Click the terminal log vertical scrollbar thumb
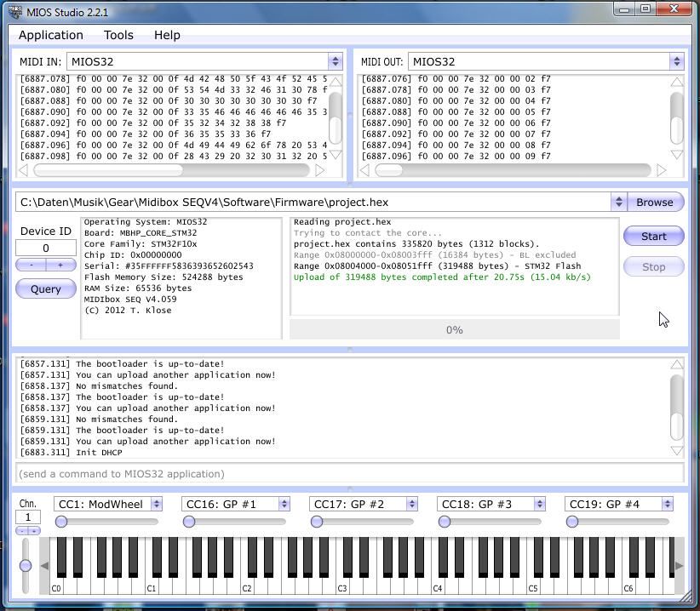The width and height of the screenshot is (700, 611). tap(677, 427)
